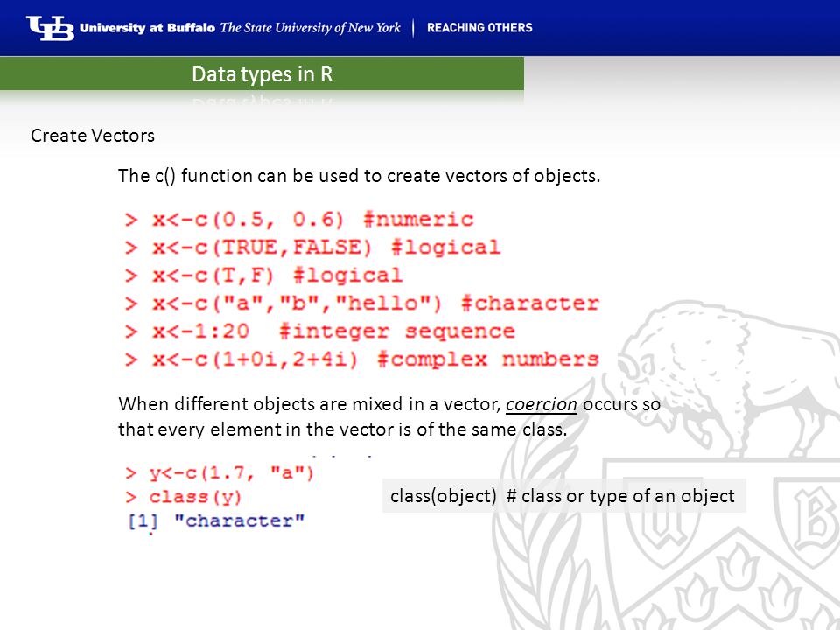Click the [1] "character" output line

(216, 521)
